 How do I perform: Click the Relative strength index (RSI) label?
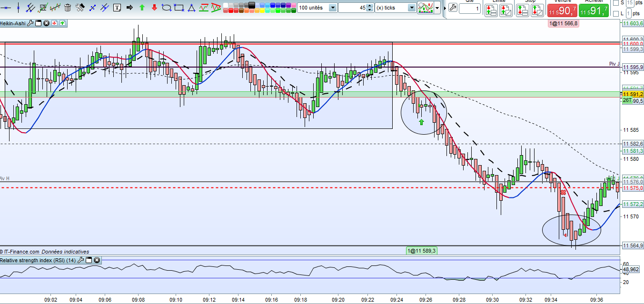[39, 260]
